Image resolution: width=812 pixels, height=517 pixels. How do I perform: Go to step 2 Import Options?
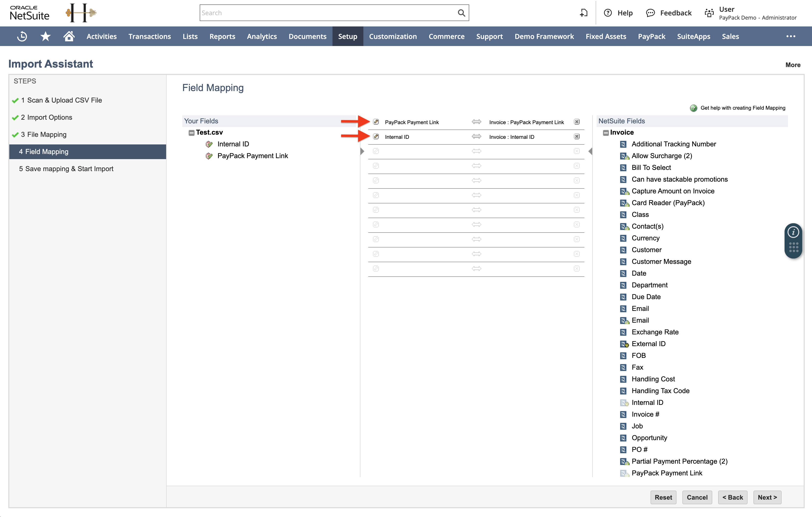pyautogui.click(x=46, y=117)
